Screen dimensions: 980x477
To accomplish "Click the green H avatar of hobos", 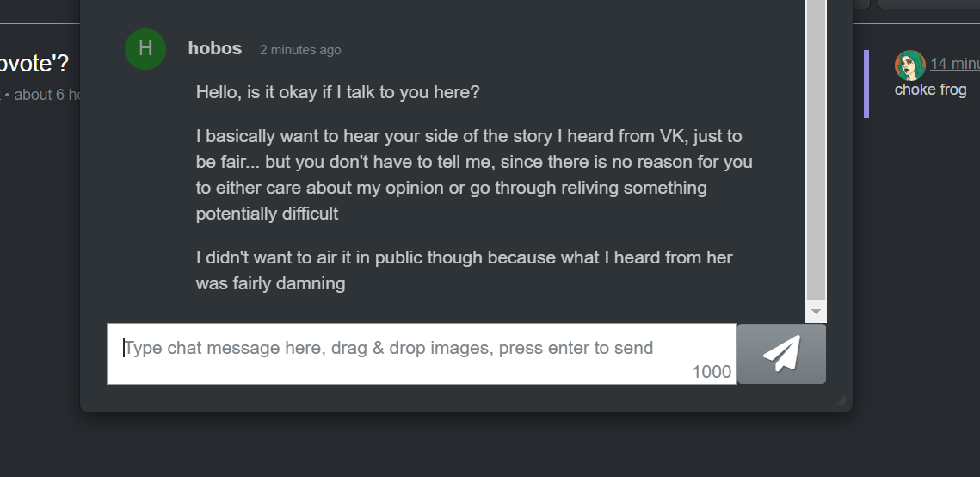I will tap(145, 49).
